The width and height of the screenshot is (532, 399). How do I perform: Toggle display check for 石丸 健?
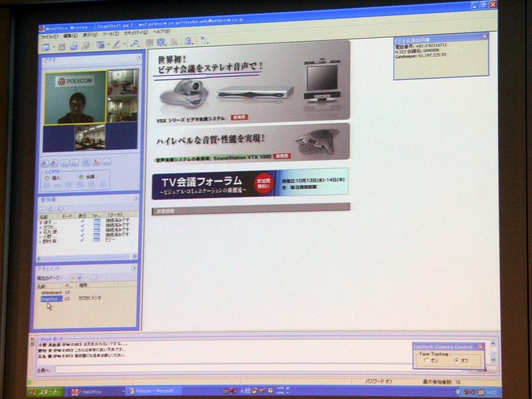point(82,230)
